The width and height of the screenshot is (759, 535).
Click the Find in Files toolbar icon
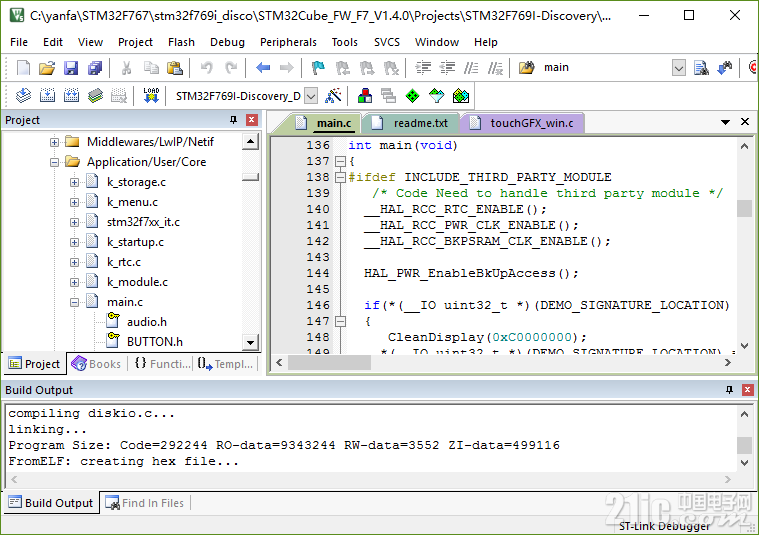[527, 68]
